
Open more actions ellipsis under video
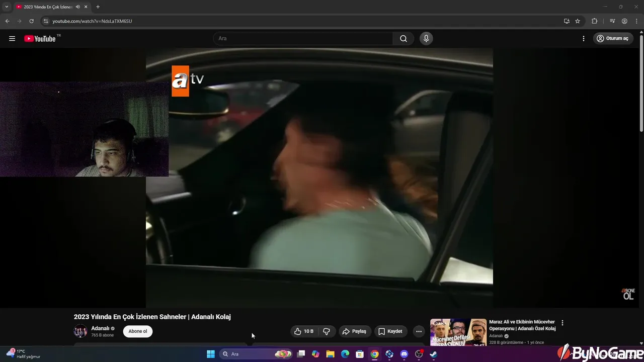pos(419,331)
